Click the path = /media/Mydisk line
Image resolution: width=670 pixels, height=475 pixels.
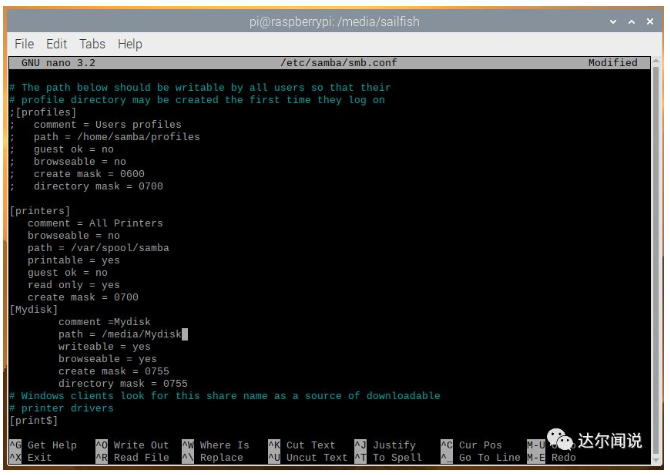coord(120,334)
